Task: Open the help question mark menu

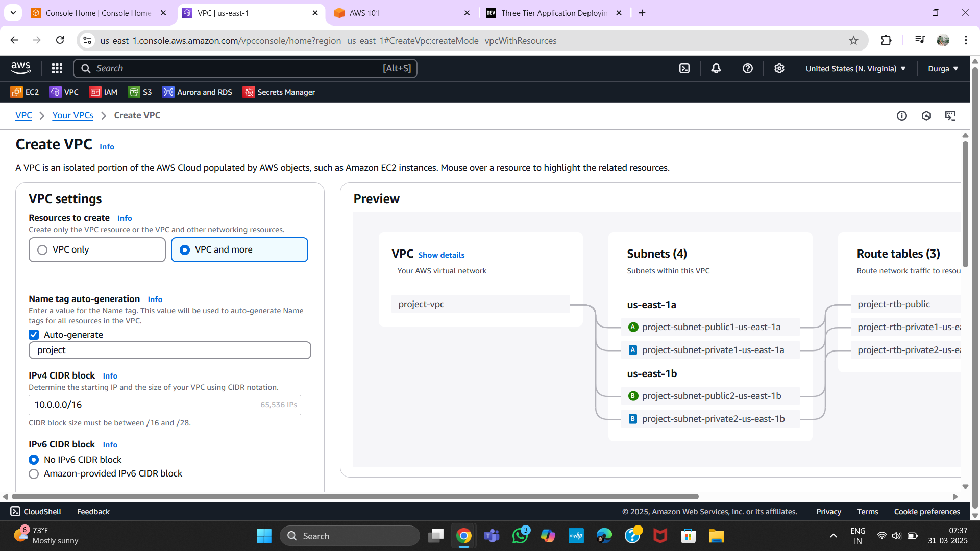Action: click(748, 68)
